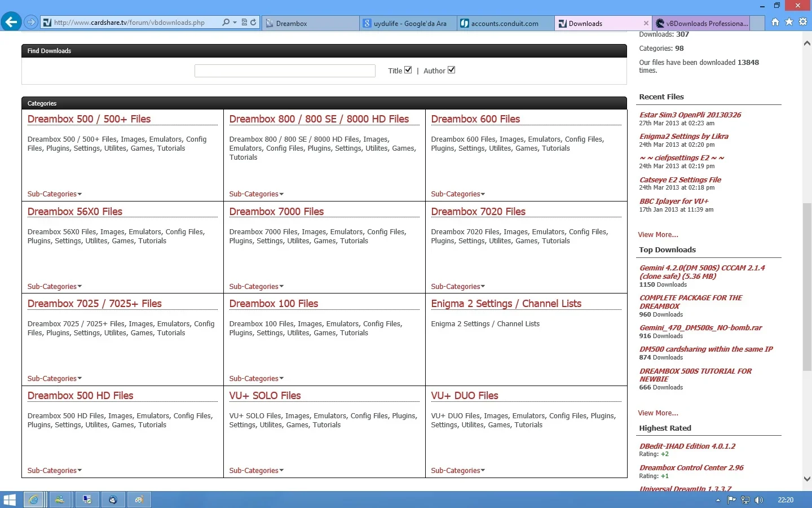Expand Sub-Categories under Dreambox 7025 / 7025+ Files
Image resolution: width=812 pixels, height=508 pixels.
[55, 379]
